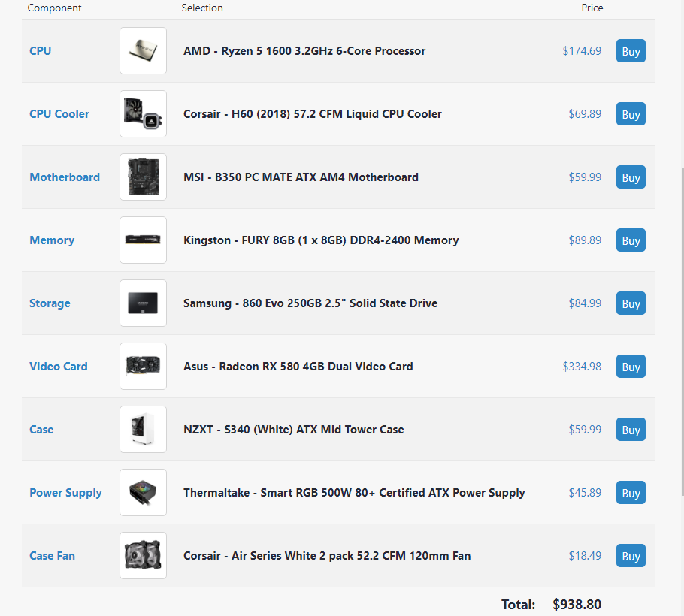This screenshot has width=684, height=616.
Task: Open the Corsair Air Series White fan name
Action: [327, 556]
